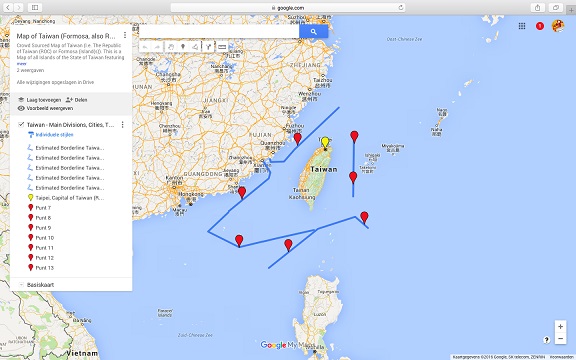576x360 pixels.
Task: Select Punt 13 in the layer list
Action: coord(41,268)
